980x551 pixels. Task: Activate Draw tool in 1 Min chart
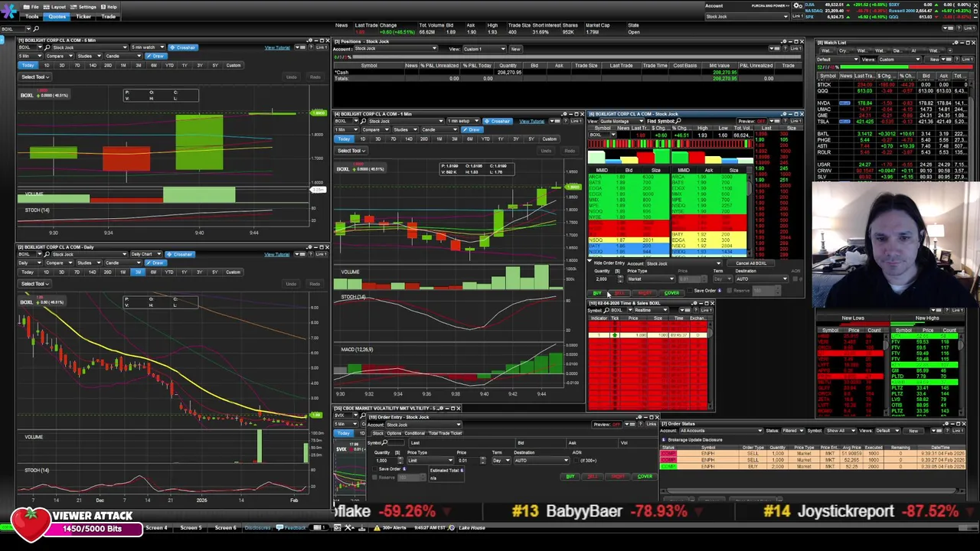coord(472,129)
